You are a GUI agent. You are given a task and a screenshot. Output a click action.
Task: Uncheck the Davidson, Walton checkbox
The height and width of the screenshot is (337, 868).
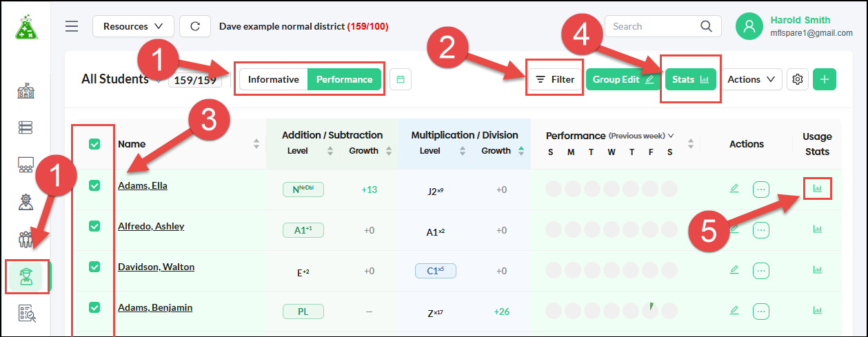[94, 267]
